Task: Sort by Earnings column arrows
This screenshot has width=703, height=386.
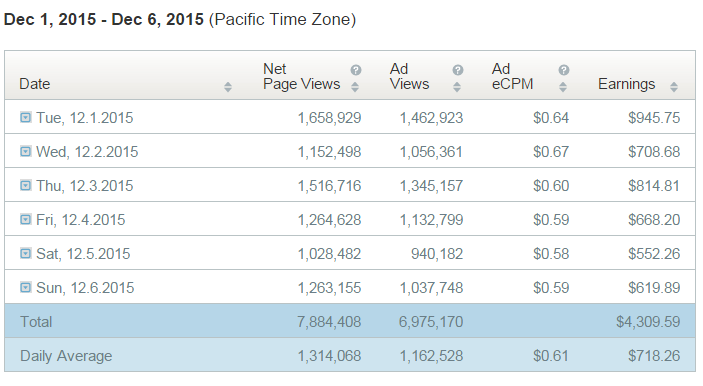Action: 673,87
